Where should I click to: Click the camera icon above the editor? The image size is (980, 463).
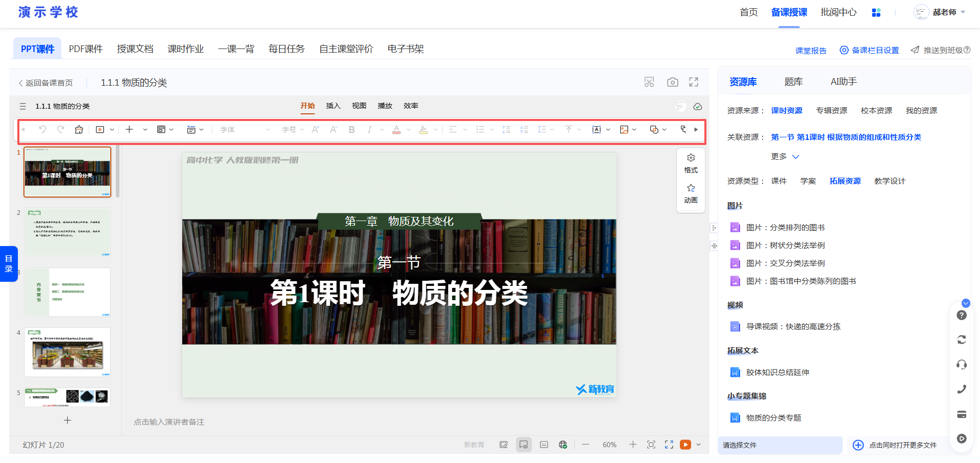pos(673,82)
